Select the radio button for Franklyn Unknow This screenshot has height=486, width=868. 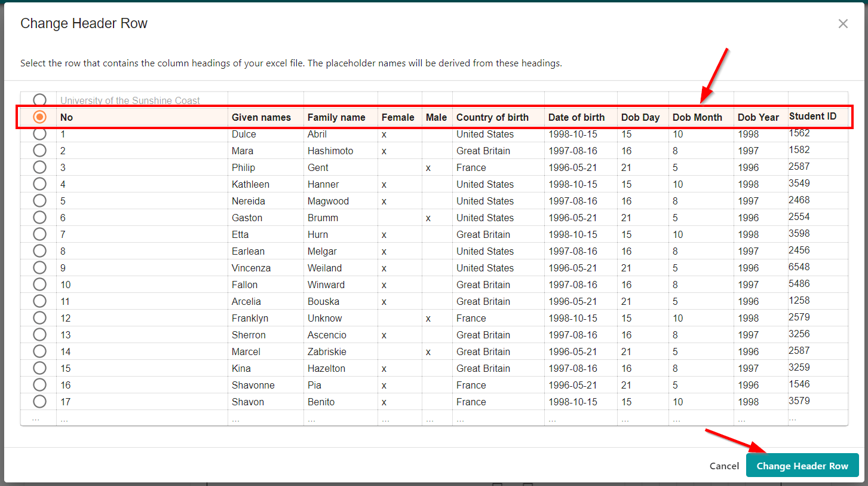[39, 318]
